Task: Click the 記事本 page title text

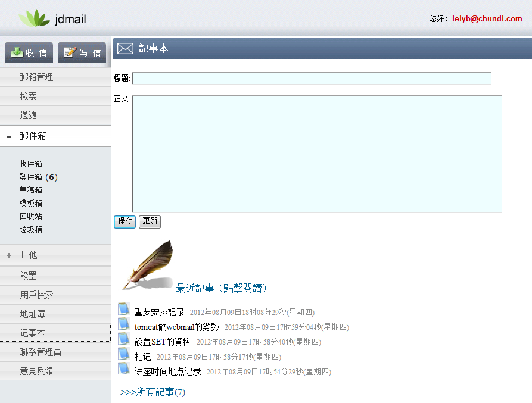Action: [154, 48]
